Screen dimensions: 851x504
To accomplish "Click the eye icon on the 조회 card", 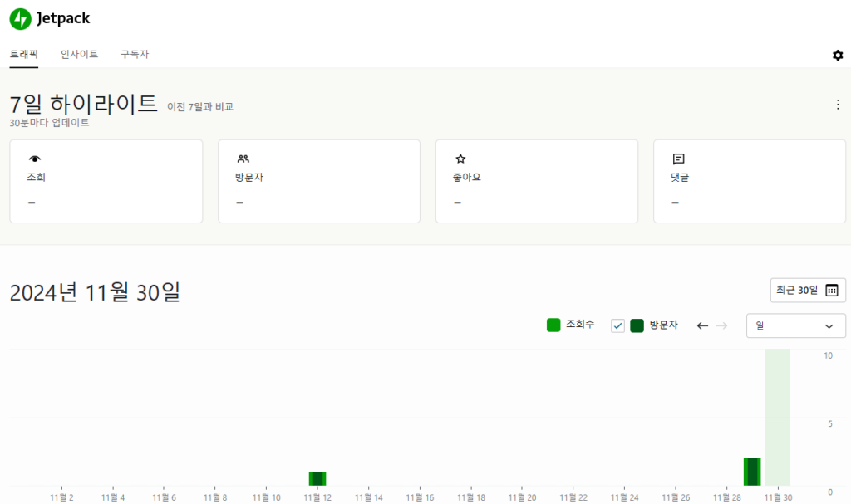I will click(32, 158).
